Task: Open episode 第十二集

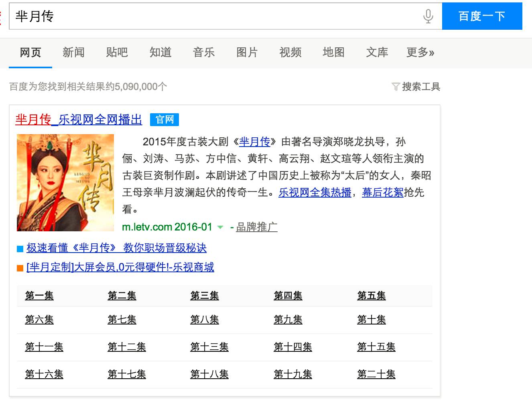Action: [x=127, y=347]
